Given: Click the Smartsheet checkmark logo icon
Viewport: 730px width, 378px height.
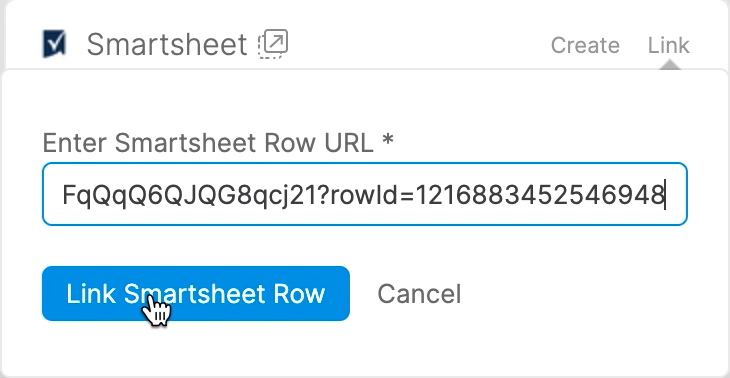Looking at the screenshot, I should 54,44.
